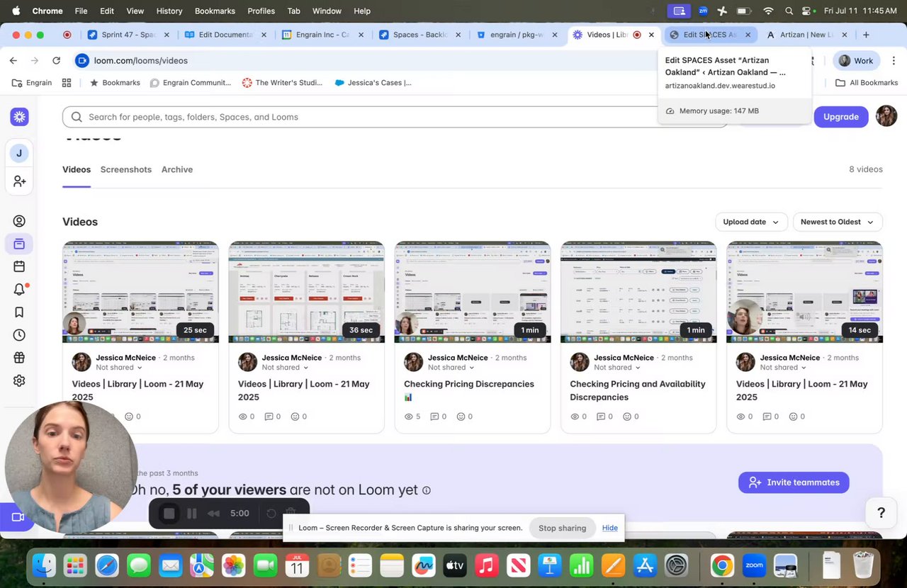
Task: Switch to the Sprint 47 browser tab
Action: pyautogui.click(x=128, y=35)
